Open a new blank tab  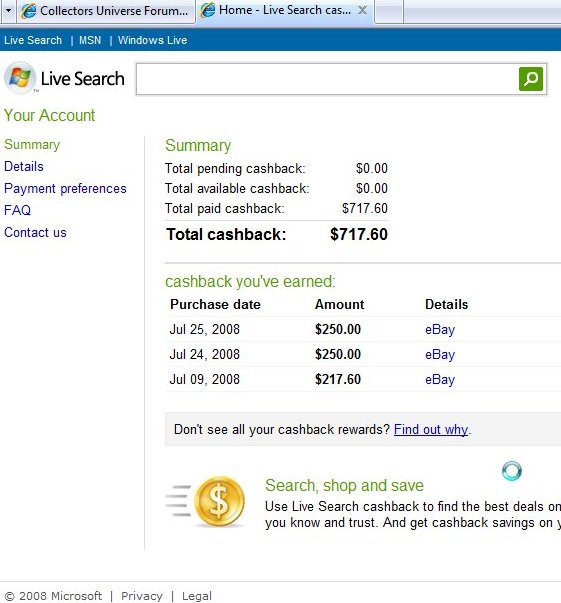pyautogui.click(x=389, y=12)
